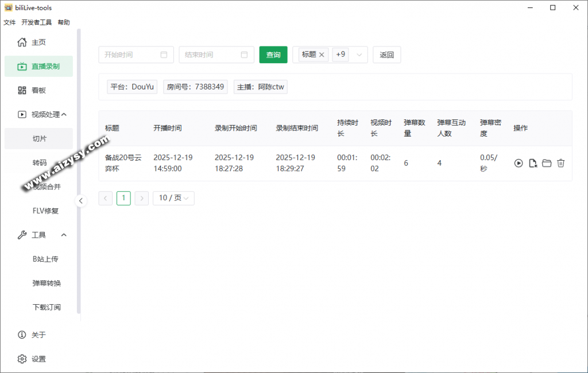Go to 主页 home in sidebar

coord(38,42)
